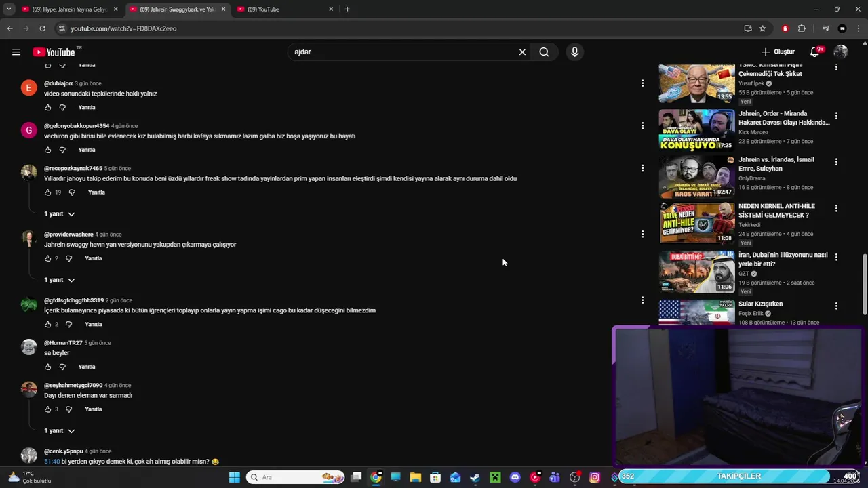Open Minecraft creeper icon in taskbar

point(495,477)
